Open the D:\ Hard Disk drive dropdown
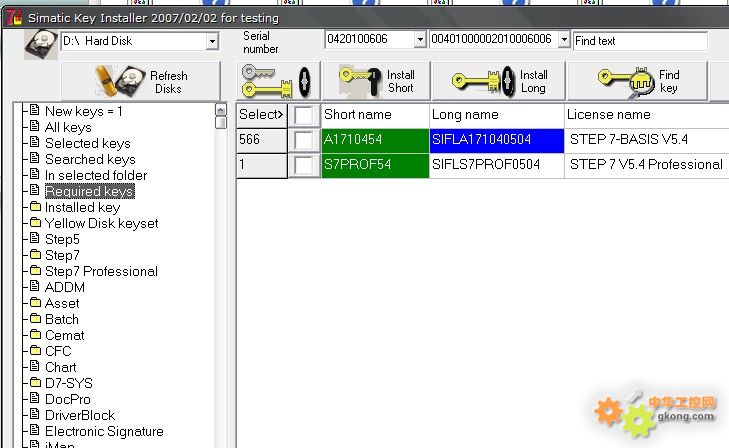 212,41
